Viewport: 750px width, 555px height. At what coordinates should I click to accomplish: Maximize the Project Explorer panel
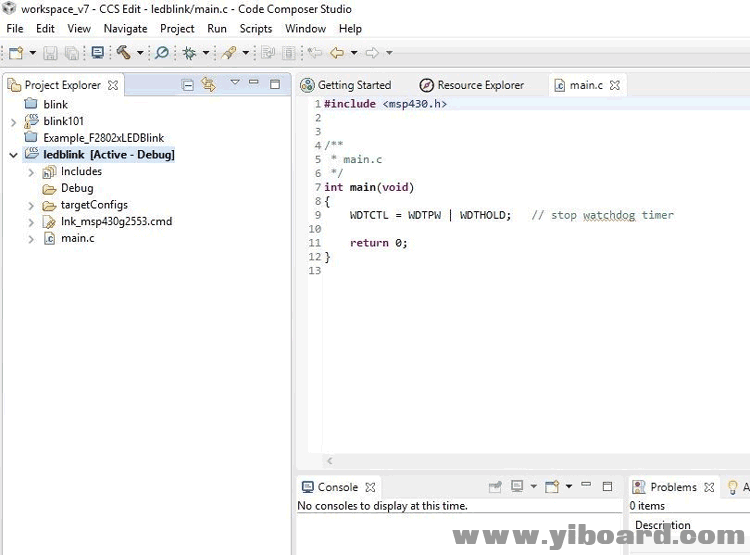point(275,85)
